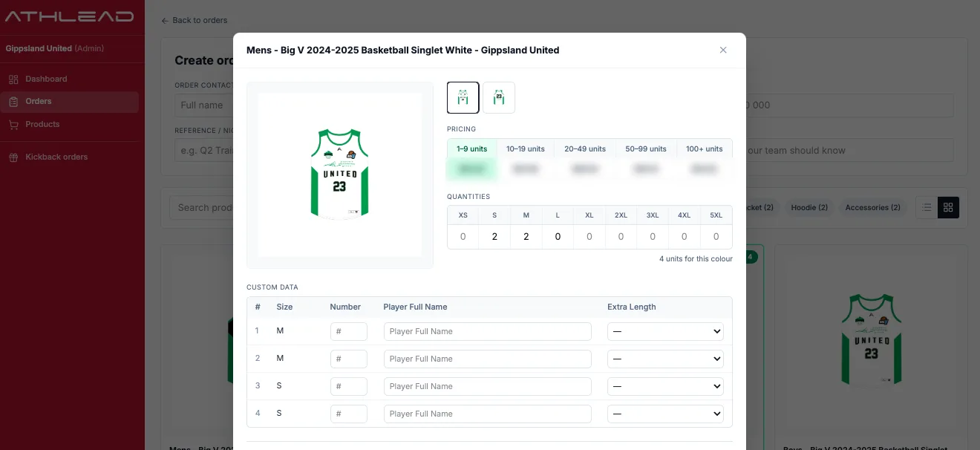The height and width of the screenshot is (450, 980).
Task: Open the white singlet product card behind modal
Action: [871, 347]
